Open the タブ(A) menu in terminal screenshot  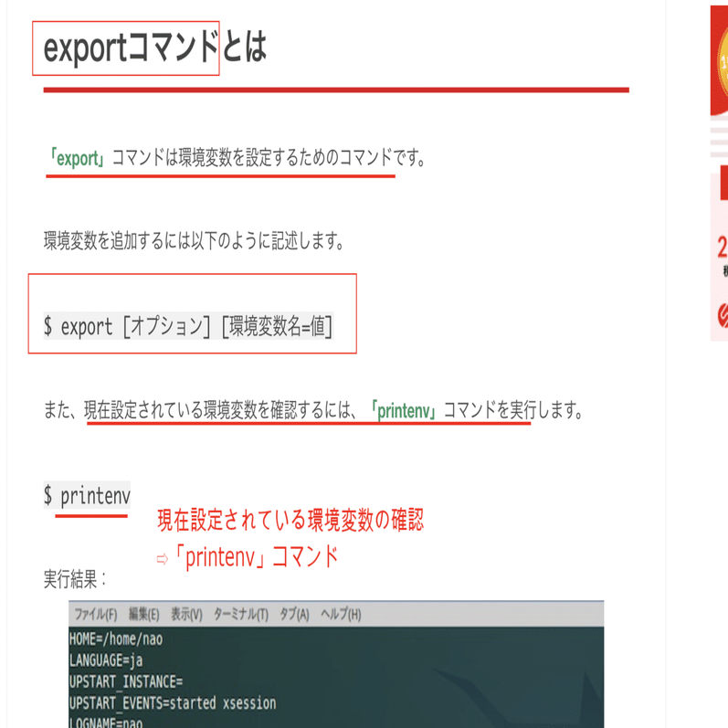click(294, 614)
